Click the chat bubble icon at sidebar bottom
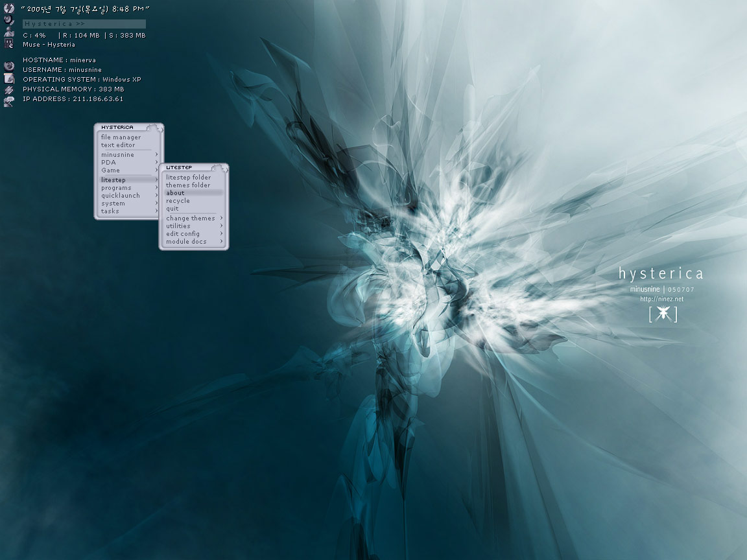Image resolution: width=747 pixels, height=560 pixels. pos(8,102)
